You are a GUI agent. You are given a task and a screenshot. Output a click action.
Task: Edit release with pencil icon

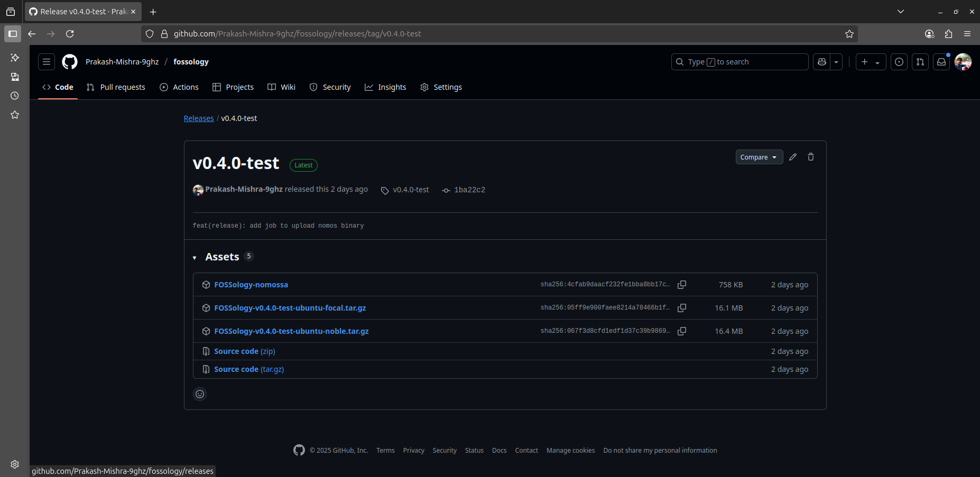tap(793, 157)
